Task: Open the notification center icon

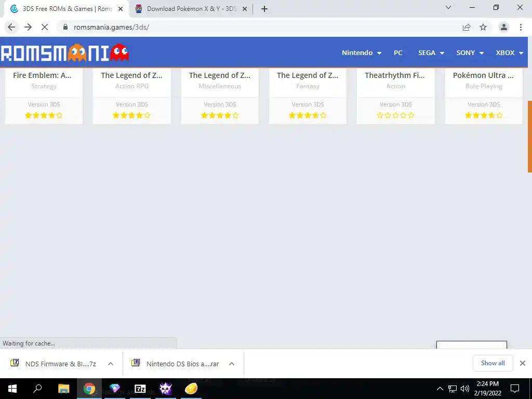Action: [515, 389]
